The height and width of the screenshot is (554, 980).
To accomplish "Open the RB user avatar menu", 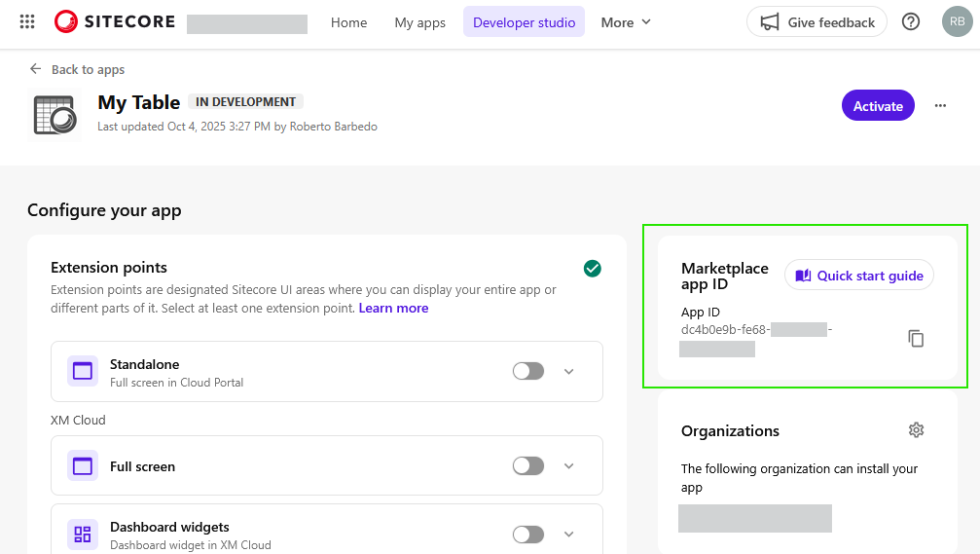I will [x=957, y=21].
